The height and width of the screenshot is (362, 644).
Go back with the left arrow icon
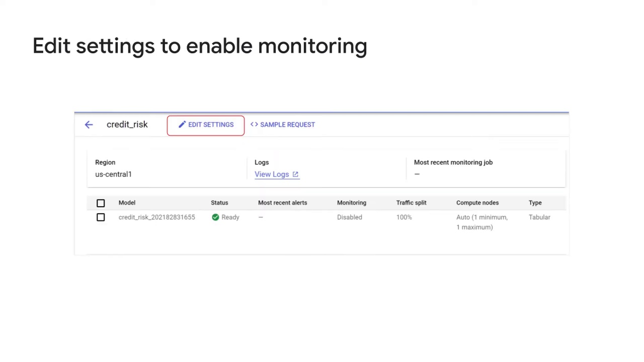click(89, 125)
